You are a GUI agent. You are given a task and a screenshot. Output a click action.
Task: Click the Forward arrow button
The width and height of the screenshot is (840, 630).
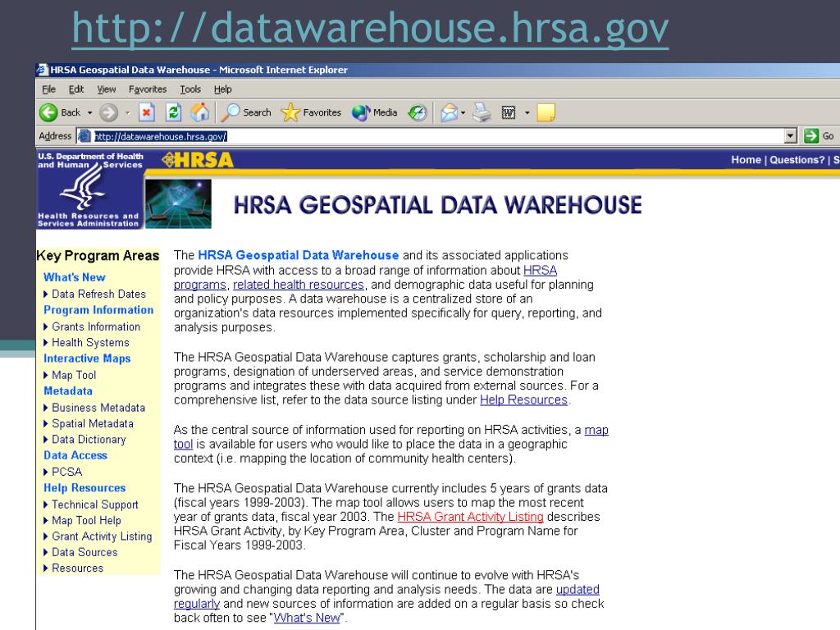(109, 112)
